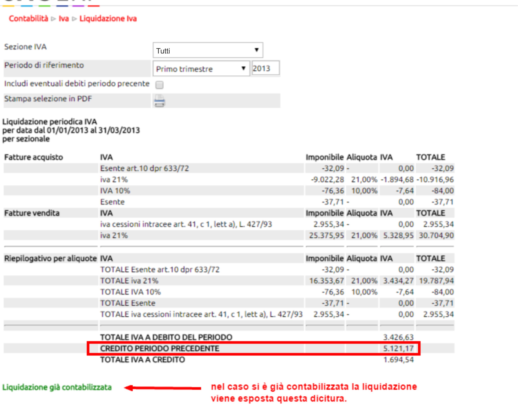Go to Contabilità breadcrumb link
Image resolution: width=518 pixels, height=420 pixels.
[x=29, y=19]
